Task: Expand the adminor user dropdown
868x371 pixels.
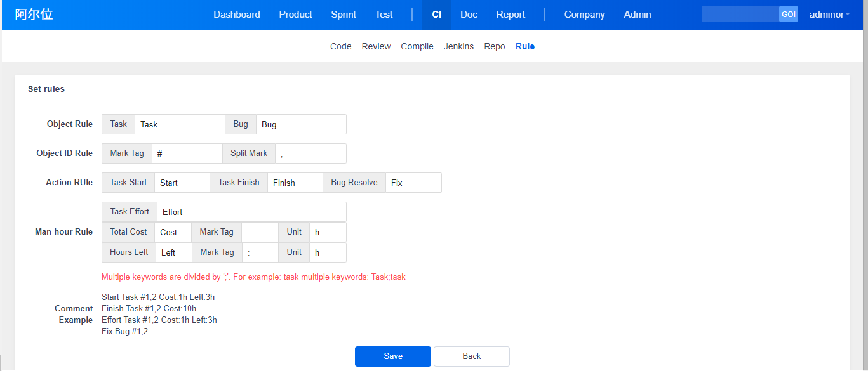Action: pos(829,15)
